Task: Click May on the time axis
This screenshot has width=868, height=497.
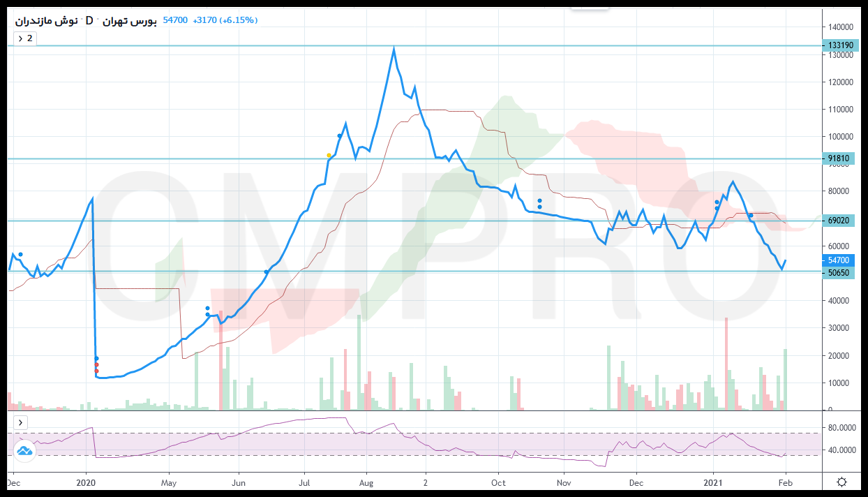Action: [168, 482]
